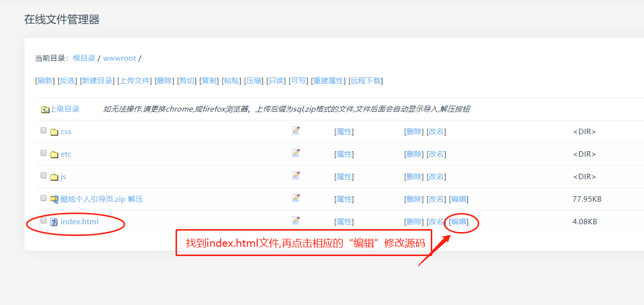Viewport: 644px width, 305px height.
Task: Click the 上级目录 folder-up icon
Action: (44, 109)
